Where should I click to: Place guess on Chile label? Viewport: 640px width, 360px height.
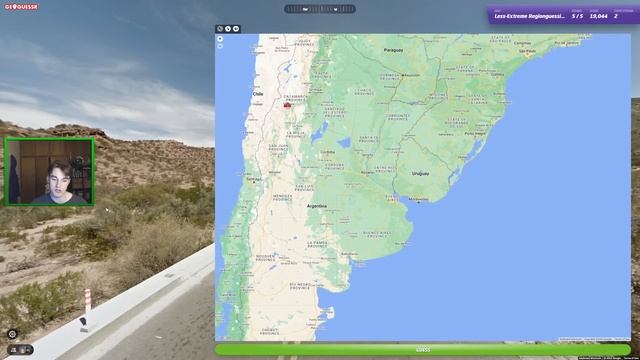(258, 94)
